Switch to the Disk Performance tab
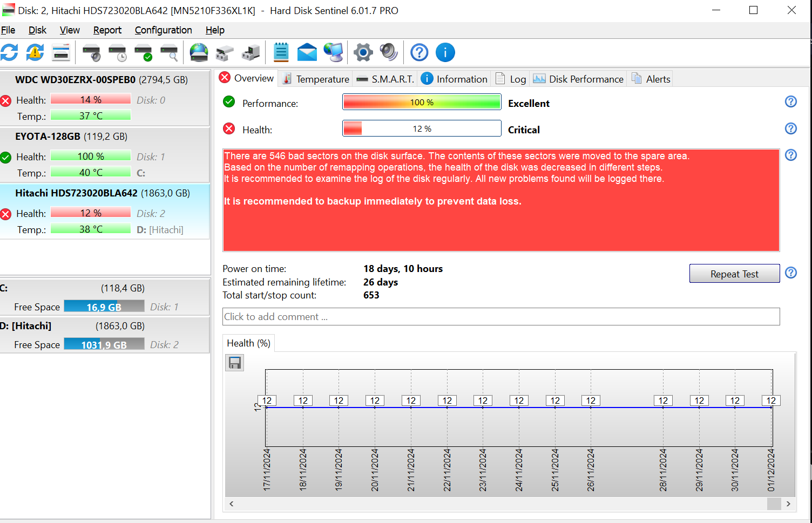Screen dimensions: 812x523 tap(578, 79)
